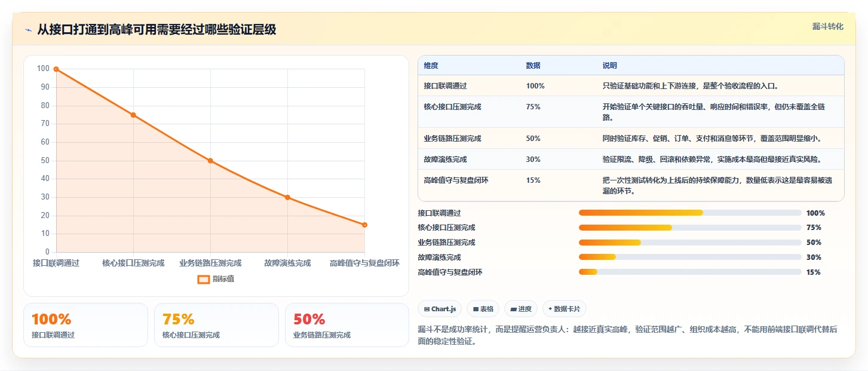Click the icon inside the 进度 chip

(x=513, y=309)
